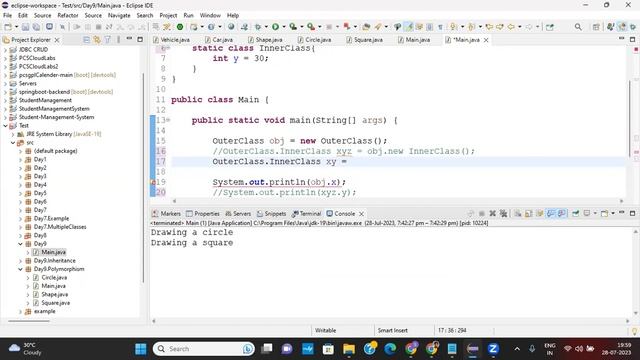
Task: Toggle Block Selection Mode toolbar icon
Action: [x=429, y=27]
